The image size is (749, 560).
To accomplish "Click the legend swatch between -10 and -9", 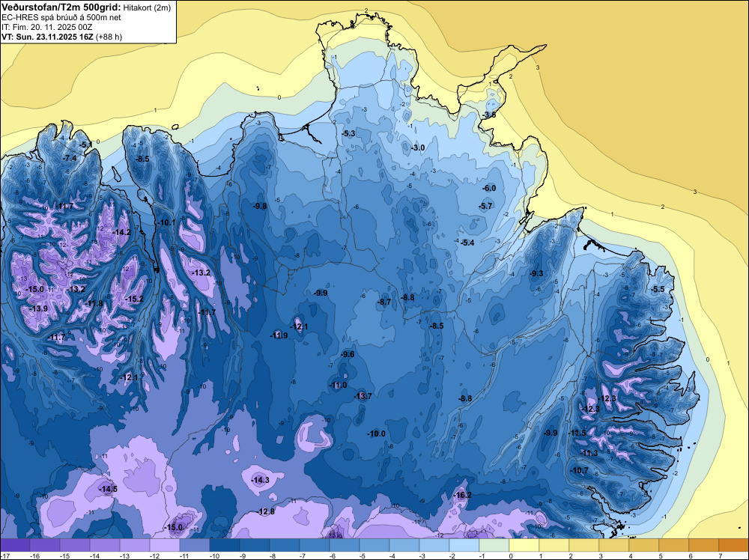I will 225,545.
